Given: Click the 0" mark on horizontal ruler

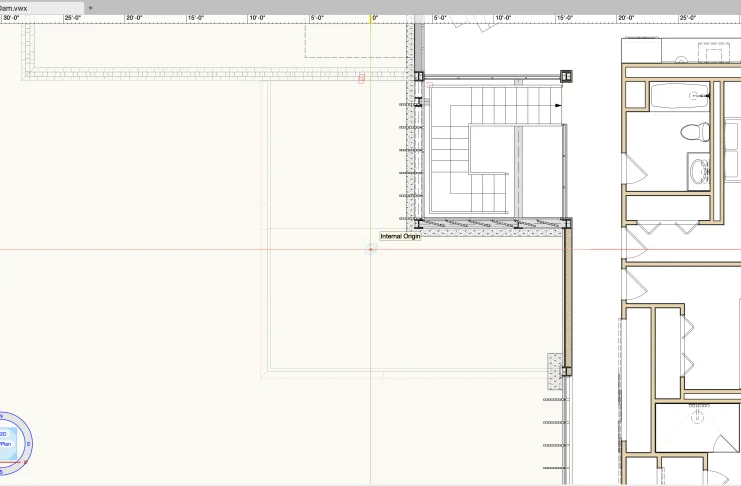Looking at the screenshot, I should pyautogui.click(x=374, y=18).
